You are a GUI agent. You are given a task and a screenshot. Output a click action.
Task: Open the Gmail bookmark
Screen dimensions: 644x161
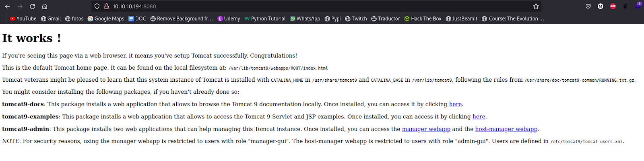(x=51, y=19)
